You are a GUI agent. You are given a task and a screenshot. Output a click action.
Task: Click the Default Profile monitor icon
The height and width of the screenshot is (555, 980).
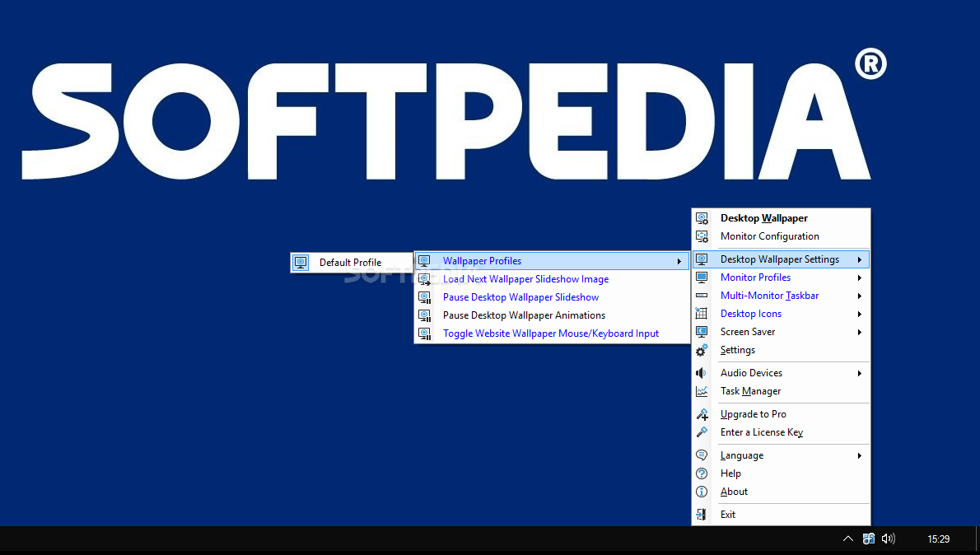pyautogui.click(x=301, y=263)
